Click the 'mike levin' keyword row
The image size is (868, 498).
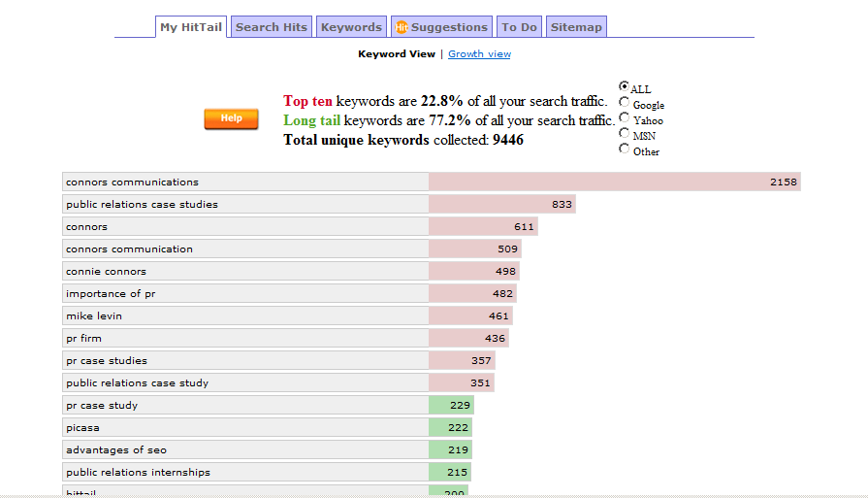point(245,315)
